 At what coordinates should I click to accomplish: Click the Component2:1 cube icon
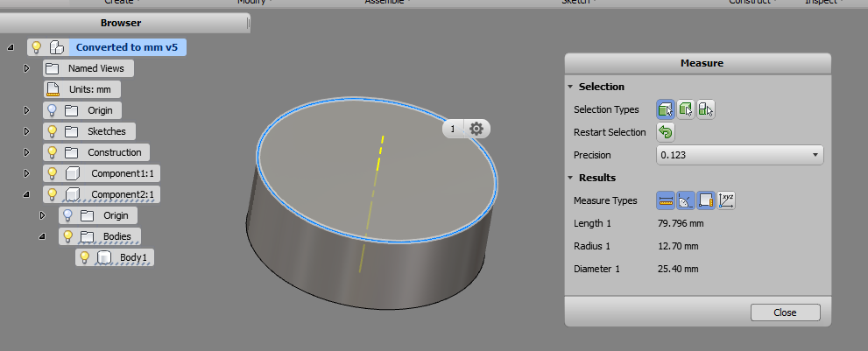click(x=72, y=195)
